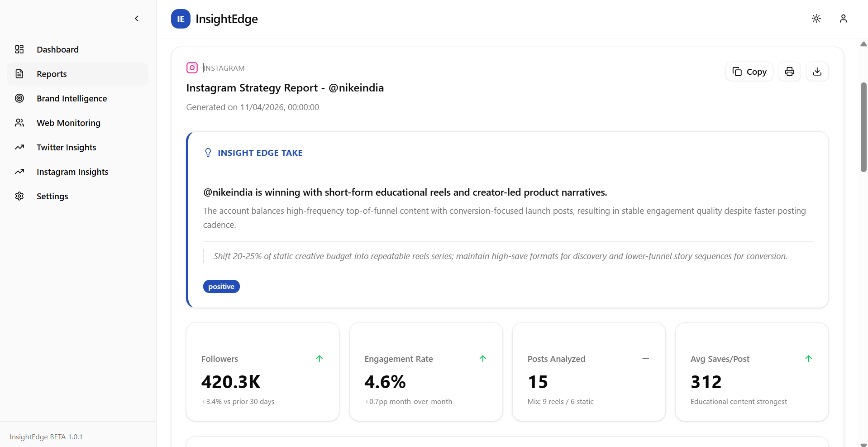Select the Reports menu entry

coord(51,73)
